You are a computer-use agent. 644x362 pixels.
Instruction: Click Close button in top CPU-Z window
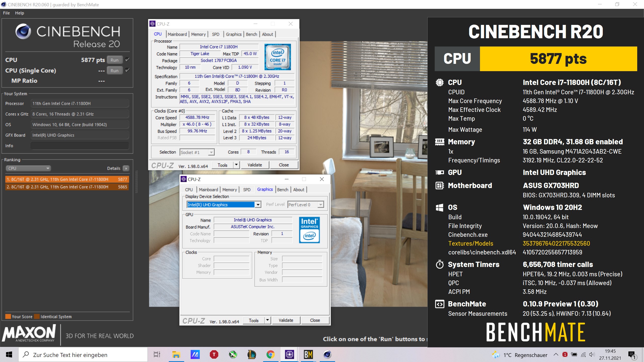[x=284, y=165]
